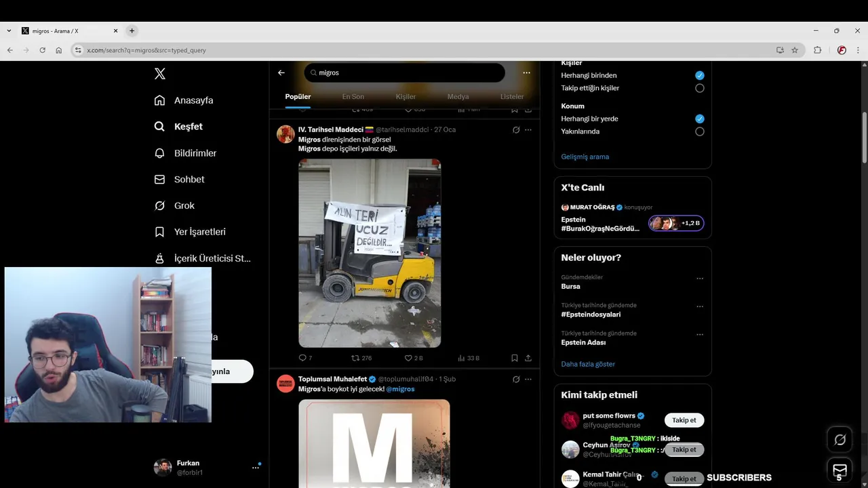Follow Ceyhun Asirov with Takip et
Screen dimensions: 868x488
(684, 449)
